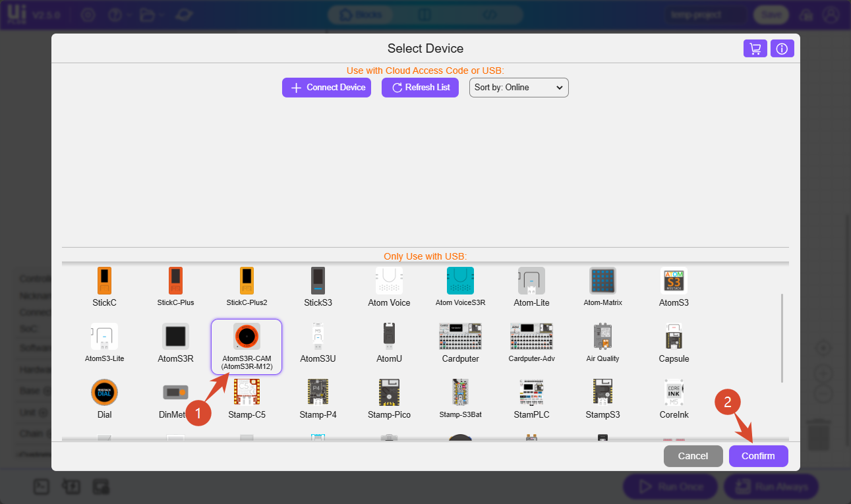Click the info icon in dialog header
Viewport: 851px width, 504px height.
tap(782, 49)
